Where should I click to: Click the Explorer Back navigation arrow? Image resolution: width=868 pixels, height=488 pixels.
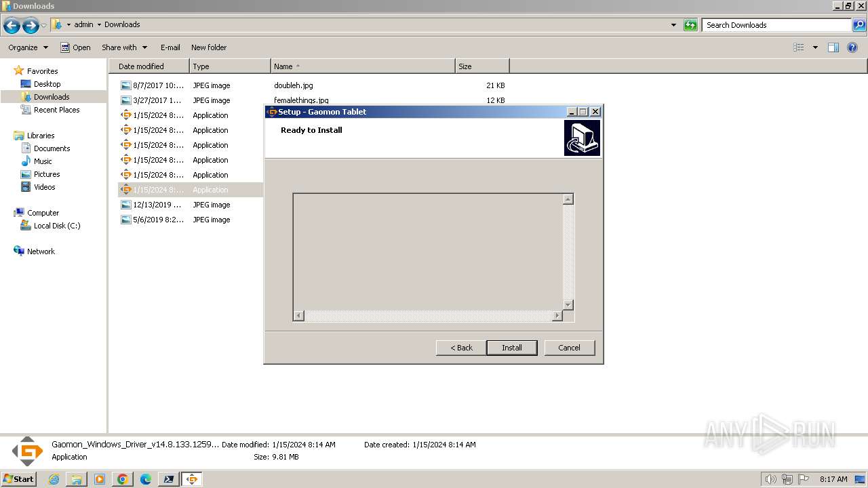click(x=12, y=26)
